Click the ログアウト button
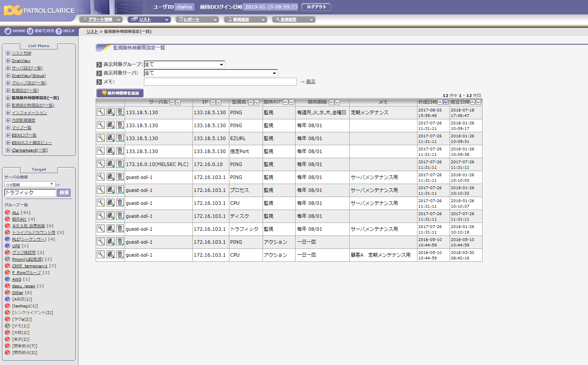This screenshot has height=365, width=588. coord(316,7)
